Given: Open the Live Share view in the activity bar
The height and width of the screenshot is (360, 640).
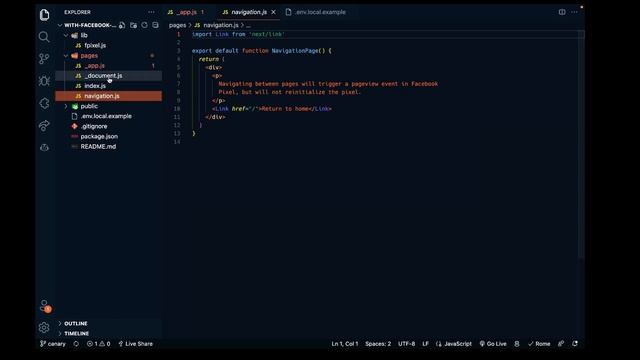Looking at the screenshot, I should [44, 125].
